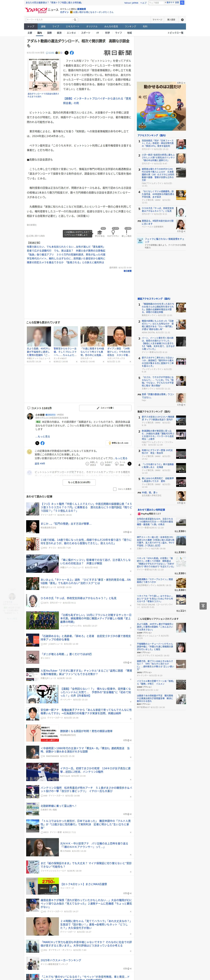This screenshot has width=210, height=980.
Task: Open マイページ link
Action: pyautogui.click(x=157, y=20)
